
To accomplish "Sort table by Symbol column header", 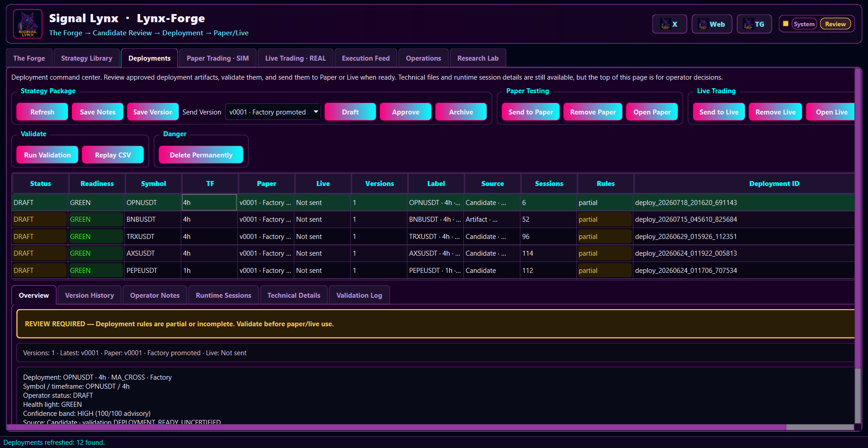I will coord(153,183).
